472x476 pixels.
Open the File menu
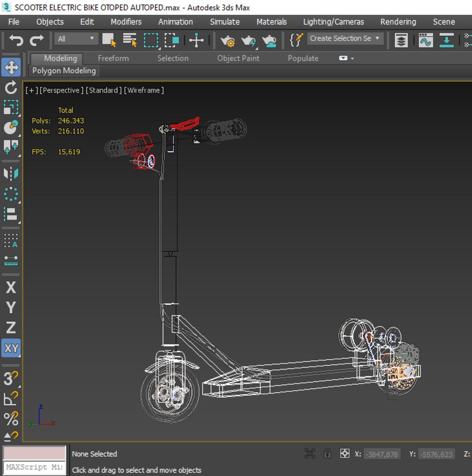click(x=14, y=22)
